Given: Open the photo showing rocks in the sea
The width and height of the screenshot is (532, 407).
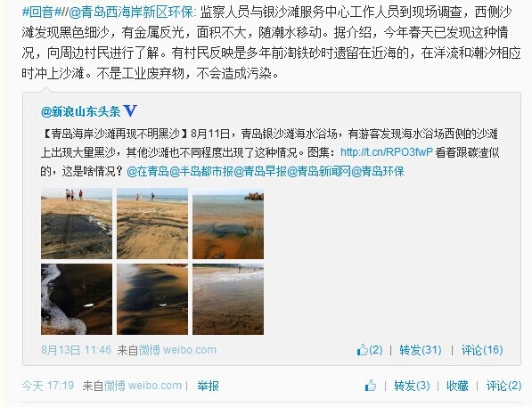Looking at the screenshot, I should 228,224.
